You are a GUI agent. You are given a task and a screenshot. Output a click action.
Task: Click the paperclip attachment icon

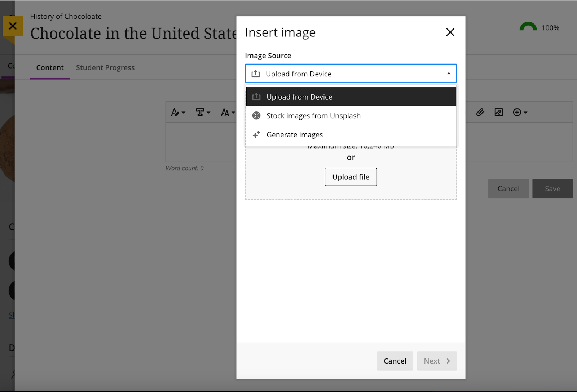click(x=480, y=113)
